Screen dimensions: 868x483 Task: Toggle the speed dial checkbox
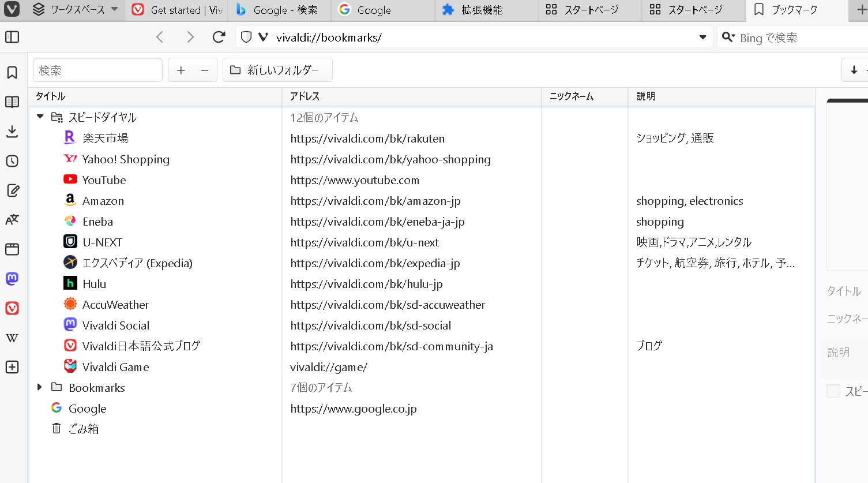[x=833, y=391]
